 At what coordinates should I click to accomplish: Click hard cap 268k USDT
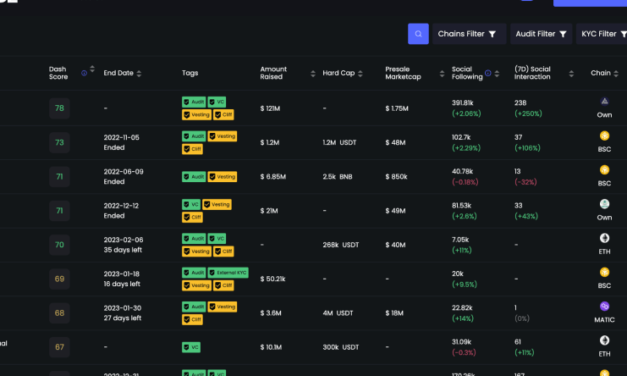341,245
